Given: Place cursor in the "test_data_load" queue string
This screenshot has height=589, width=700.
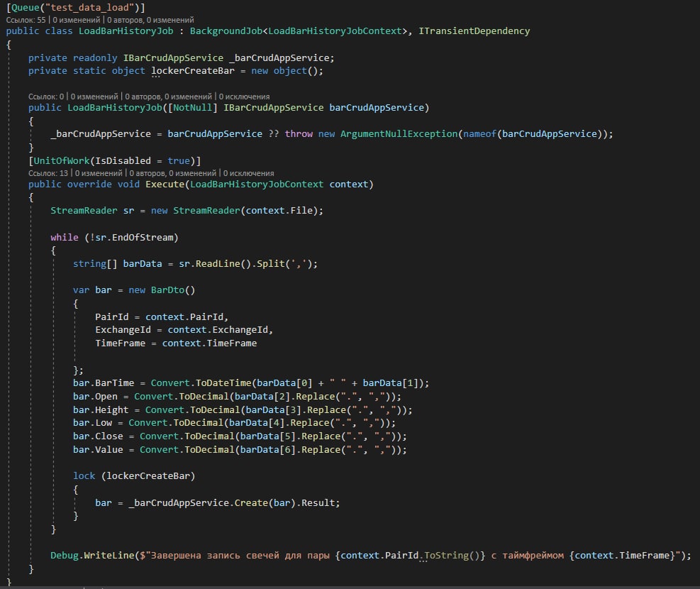Looking at the screenshot, I should (90, 8).
